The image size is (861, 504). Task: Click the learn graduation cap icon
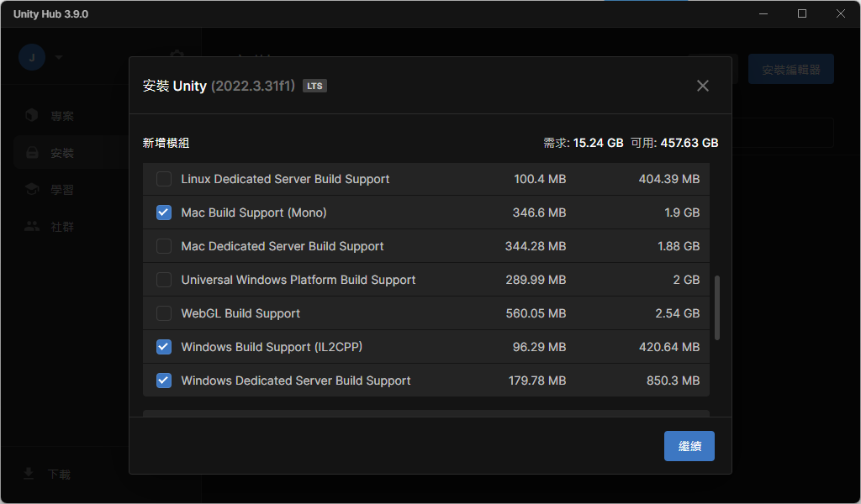pos(32,189)
